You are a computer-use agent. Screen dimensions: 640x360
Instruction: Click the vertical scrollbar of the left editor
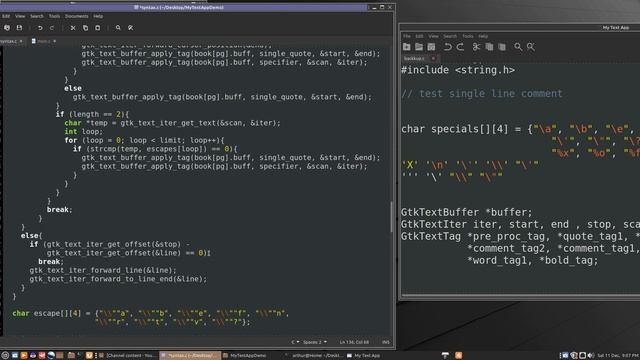click(x=391, y=216)
